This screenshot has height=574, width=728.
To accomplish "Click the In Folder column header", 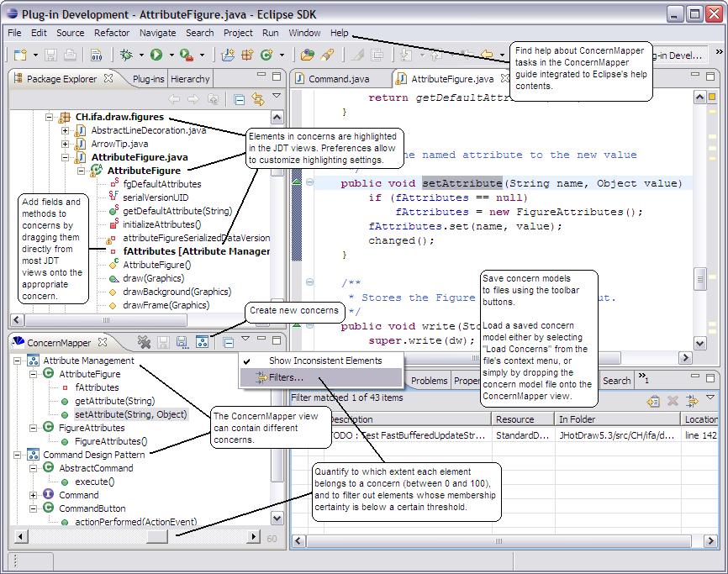I will pos(618,419).
